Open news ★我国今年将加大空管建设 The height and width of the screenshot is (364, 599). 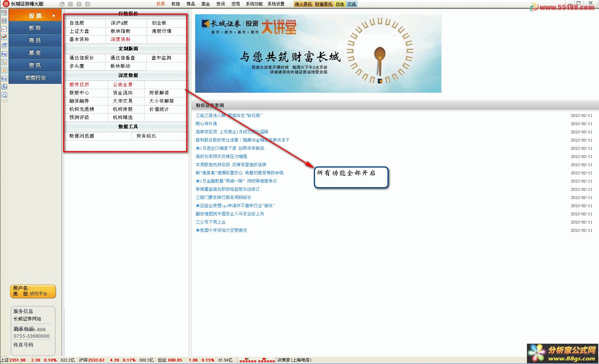(x=221, y=230)
